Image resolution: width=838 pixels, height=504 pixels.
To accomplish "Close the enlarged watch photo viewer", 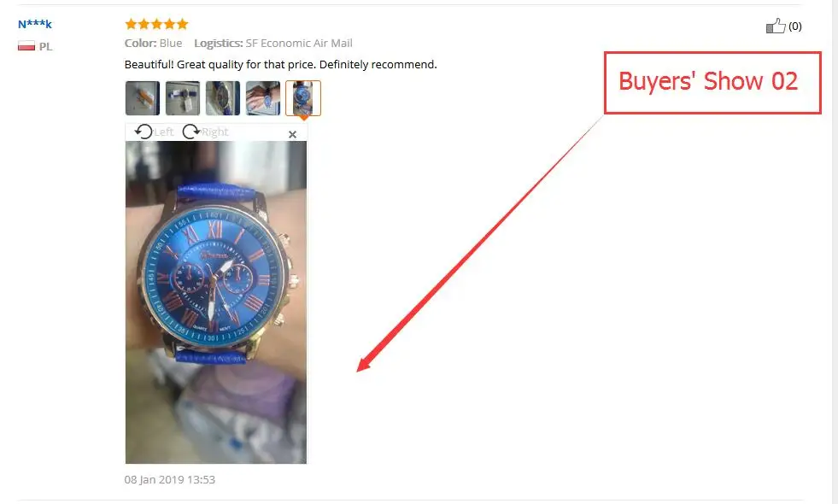I will coord(292,135).
